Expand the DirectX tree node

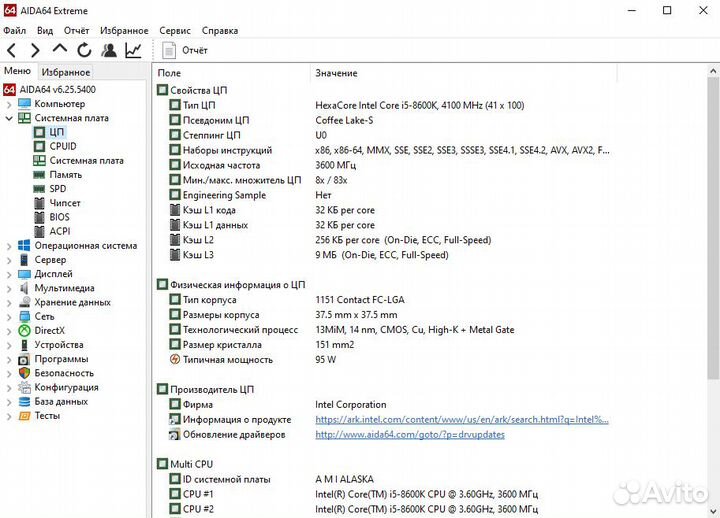[9, 331]
